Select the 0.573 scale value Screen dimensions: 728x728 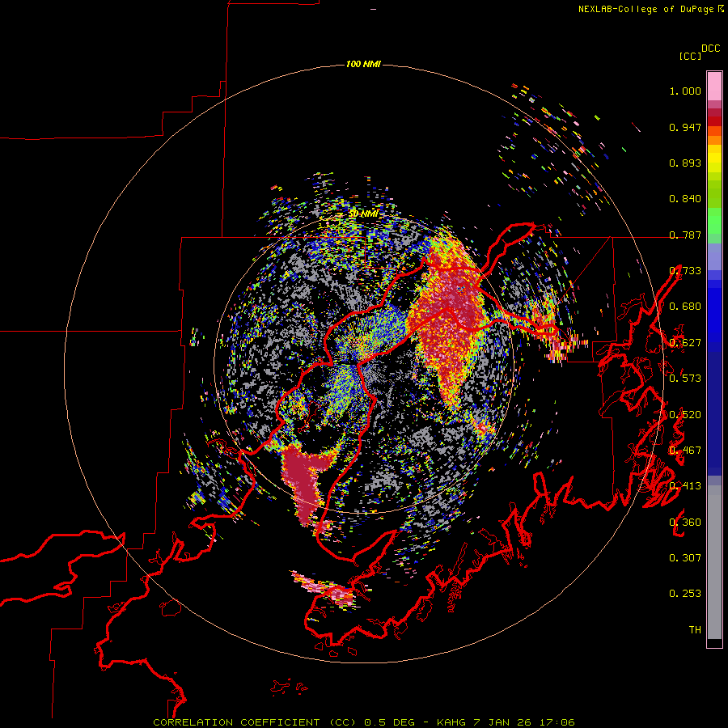685,379
